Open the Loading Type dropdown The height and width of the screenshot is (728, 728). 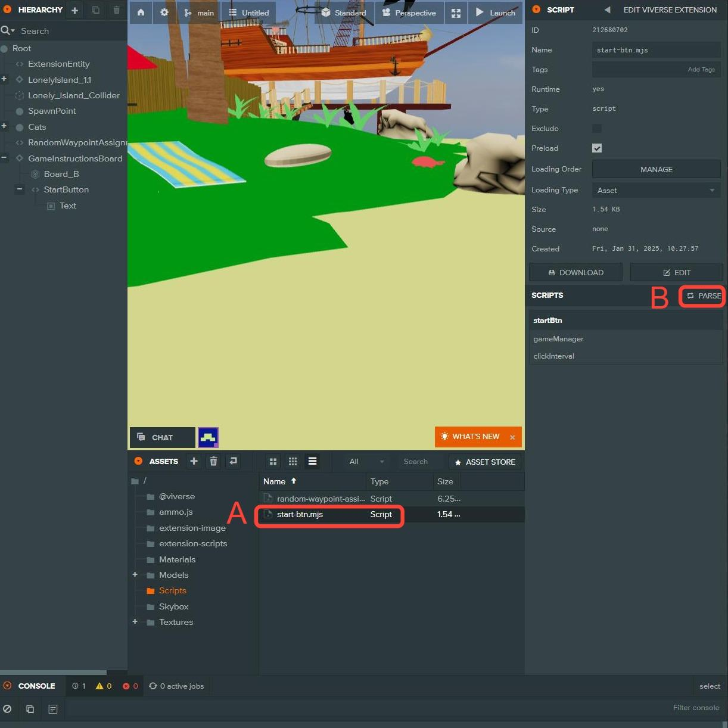tap(656, 191)
